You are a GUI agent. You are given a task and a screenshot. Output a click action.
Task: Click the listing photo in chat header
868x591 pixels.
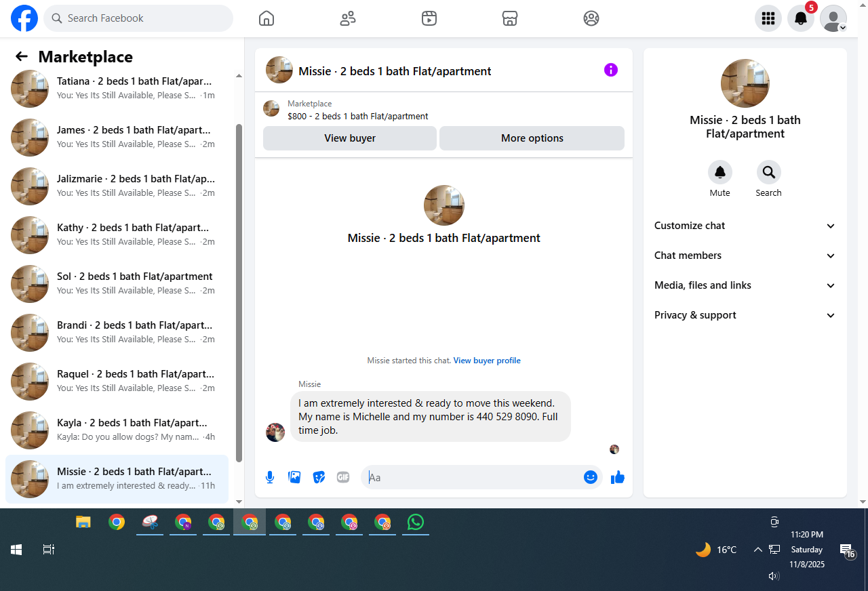pyautogui.click(x=279, y=70)
